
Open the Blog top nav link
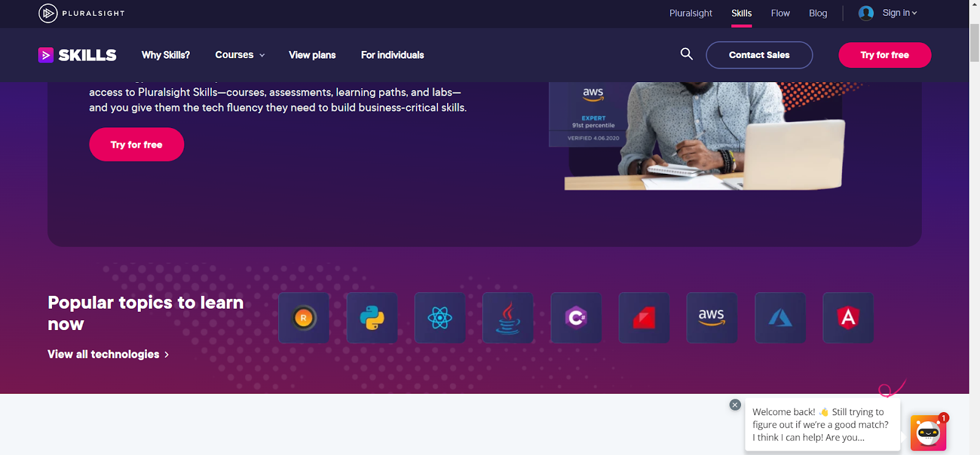point(818,13)
